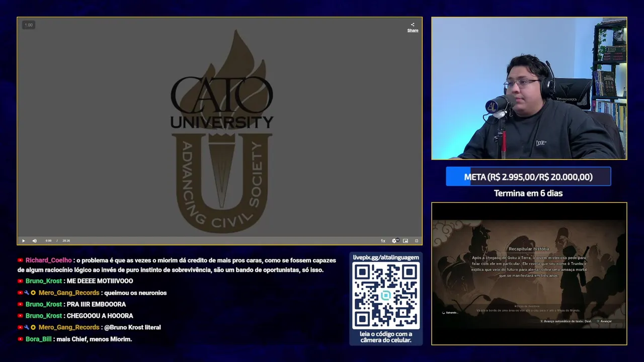Screen dimensions: 644x362
Task: Click the YouTube icon beside Bora_Bill
Action: [x=21, y=339]
